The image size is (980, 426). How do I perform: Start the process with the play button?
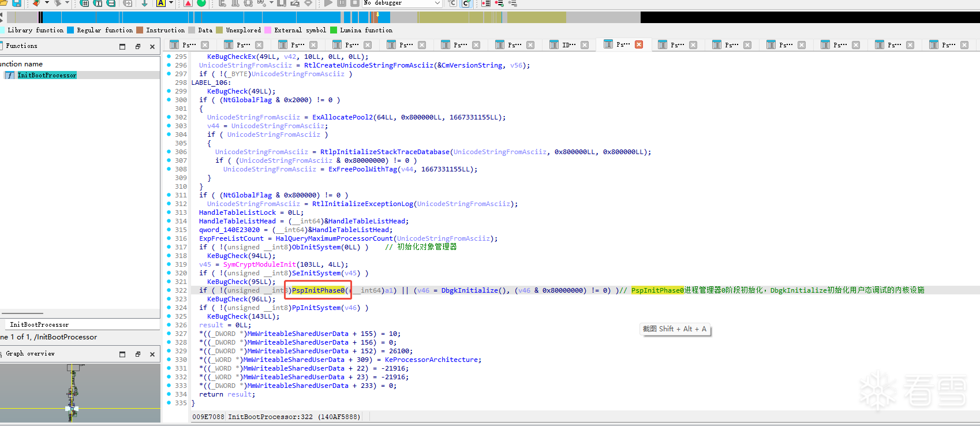tap(328, 3)
